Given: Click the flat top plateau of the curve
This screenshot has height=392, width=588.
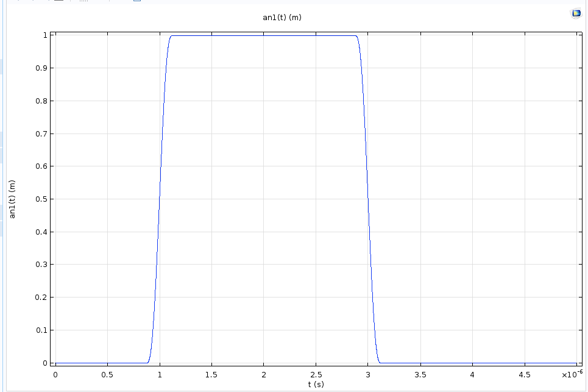Looking at the screenshot, I should click(x=263, y=35).
